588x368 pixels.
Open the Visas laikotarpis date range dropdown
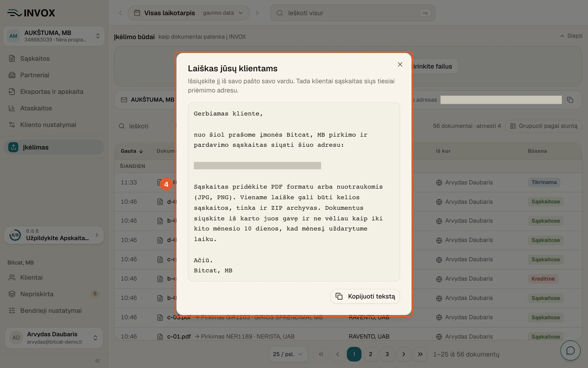tap(189, 13)
